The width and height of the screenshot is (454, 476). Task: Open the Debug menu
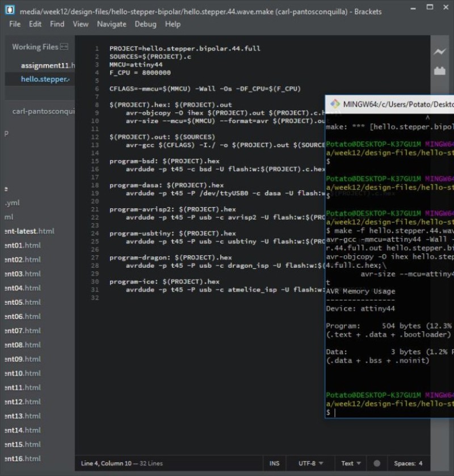pyautogui.click(x=145, y=24)
